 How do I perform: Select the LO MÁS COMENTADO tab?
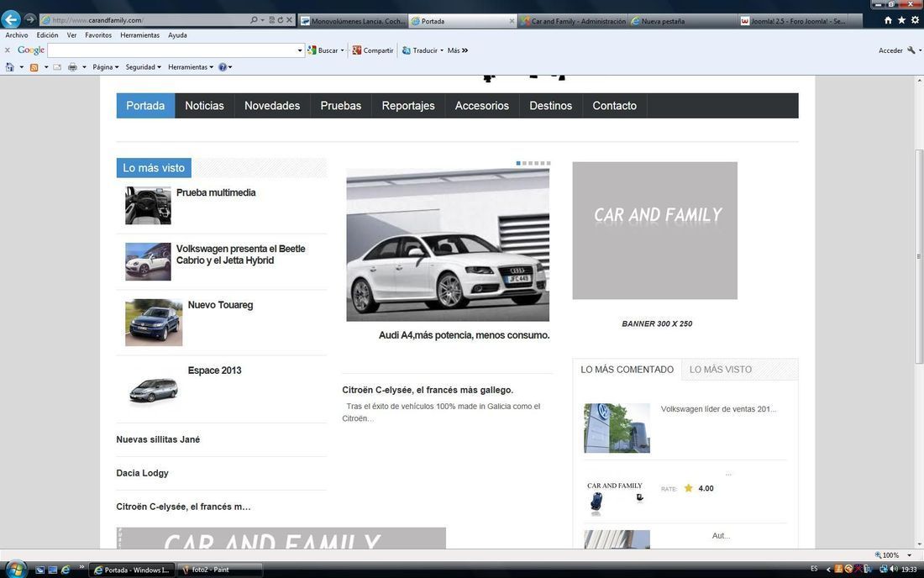(627, 370)
